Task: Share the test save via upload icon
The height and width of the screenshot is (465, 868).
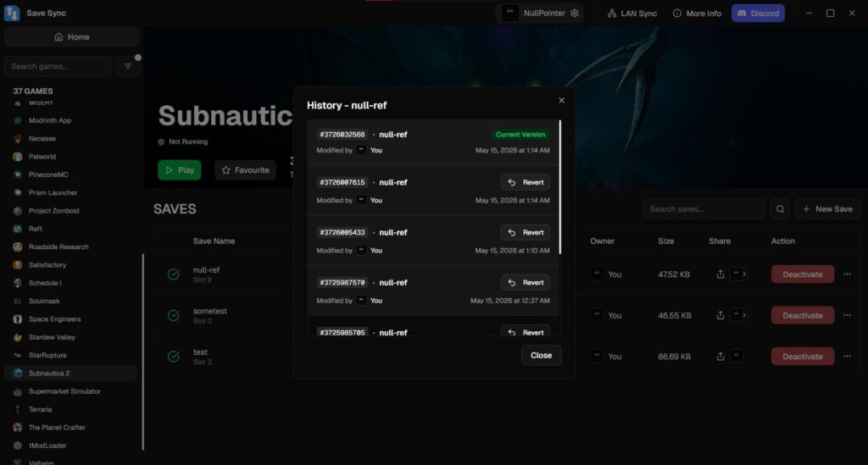Action: 721,356
